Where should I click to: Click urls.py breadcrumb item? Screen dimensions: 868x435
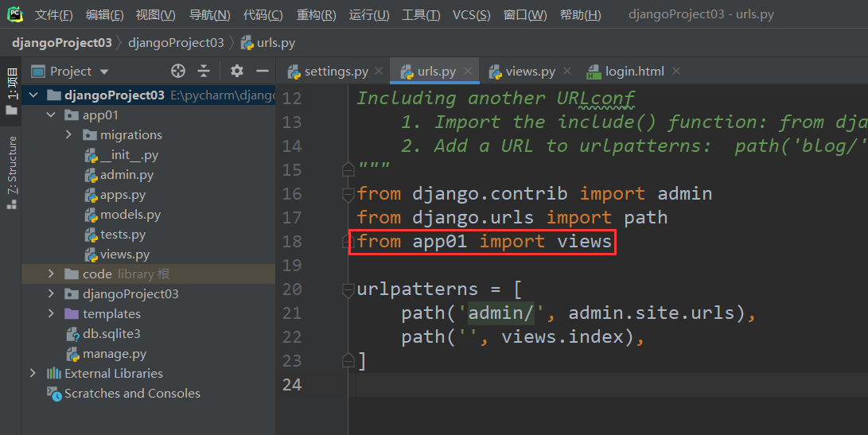[268, 43]
